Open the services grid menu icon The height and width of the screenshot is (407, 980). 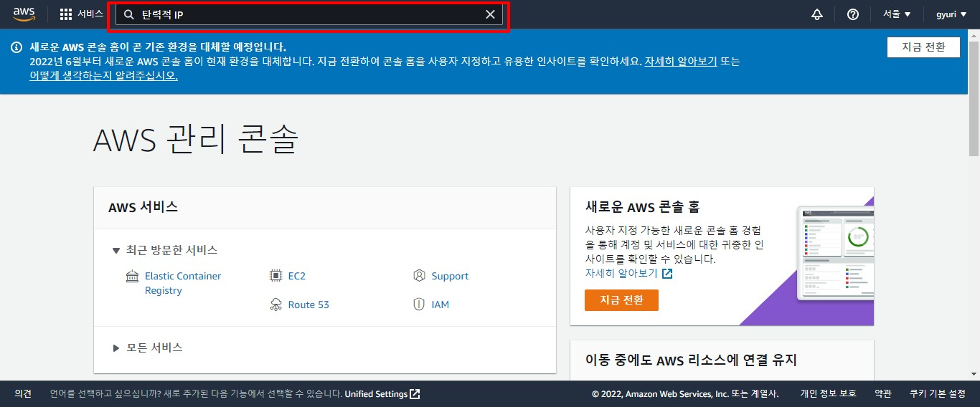(x=66, y=14)
